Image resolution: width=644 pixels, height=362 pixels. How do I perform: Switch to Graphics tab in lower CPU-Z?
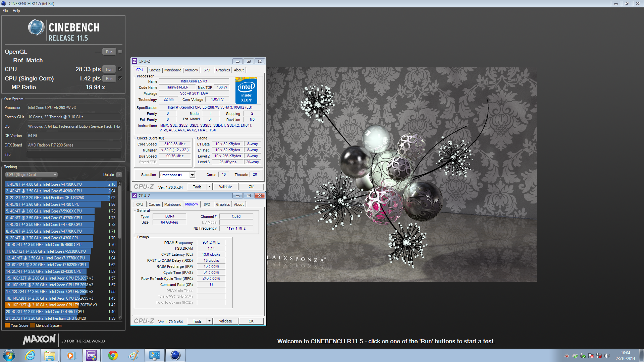(223, 204)
